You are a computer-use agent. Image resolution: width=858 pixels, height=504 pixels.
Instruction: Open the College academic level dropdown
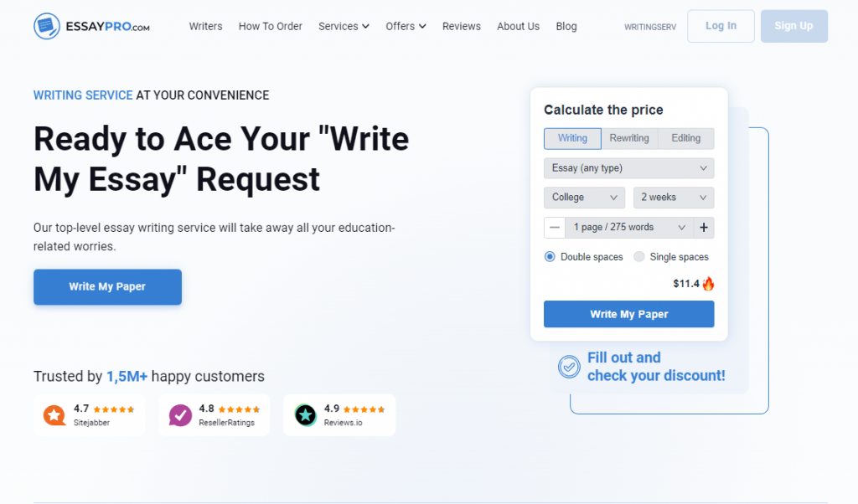584,198
